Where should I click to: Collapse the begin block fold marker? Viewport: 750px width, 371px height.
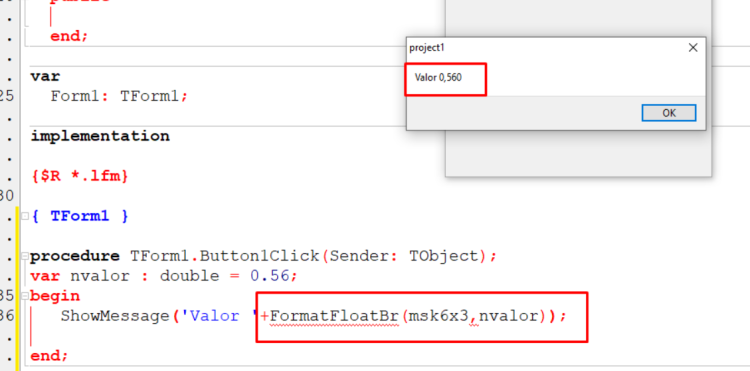pyautogui.click(x=25, y=296)
